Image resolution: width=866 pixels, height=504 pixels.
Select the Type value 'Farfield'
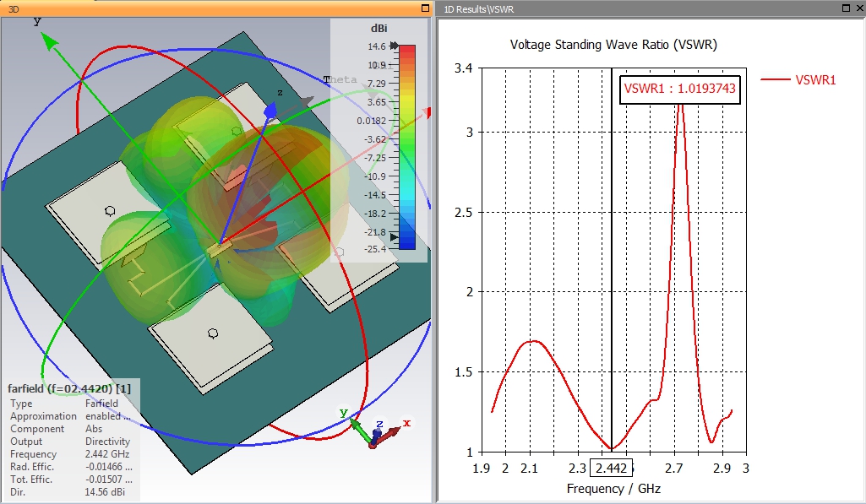[x=101, y=404]
